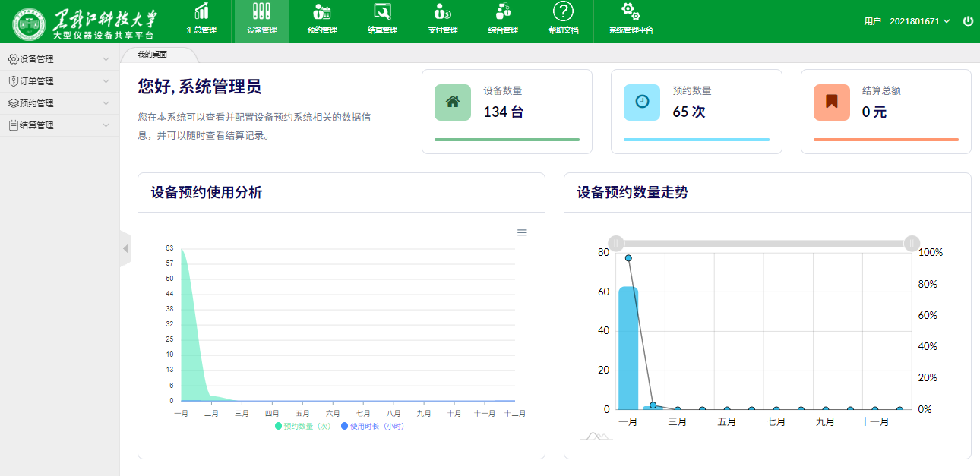Select 预约管理 icon in top bar
Viewport: 980px width, 476px height.
(x=321, y=12)
